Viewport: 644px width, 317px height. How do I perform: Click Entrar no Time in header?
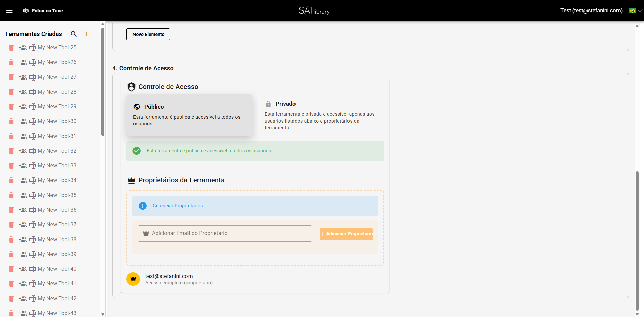43,11
